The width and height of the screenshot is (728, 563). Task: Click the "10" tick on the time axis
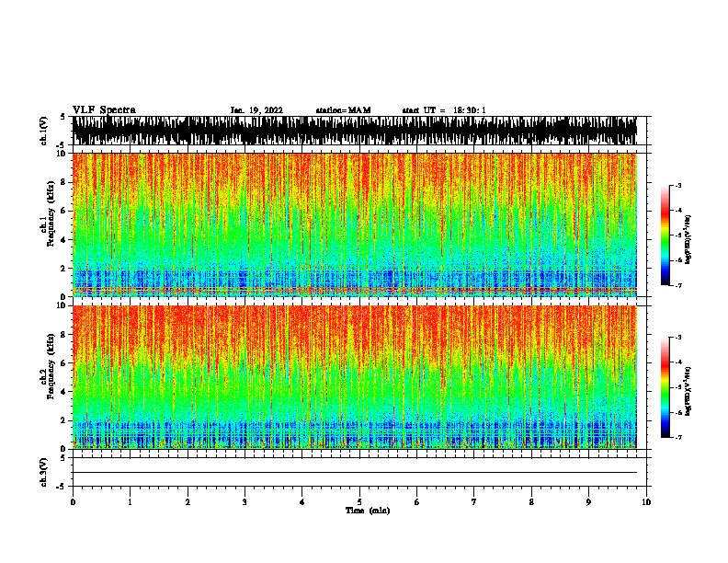tap(646, 502)
